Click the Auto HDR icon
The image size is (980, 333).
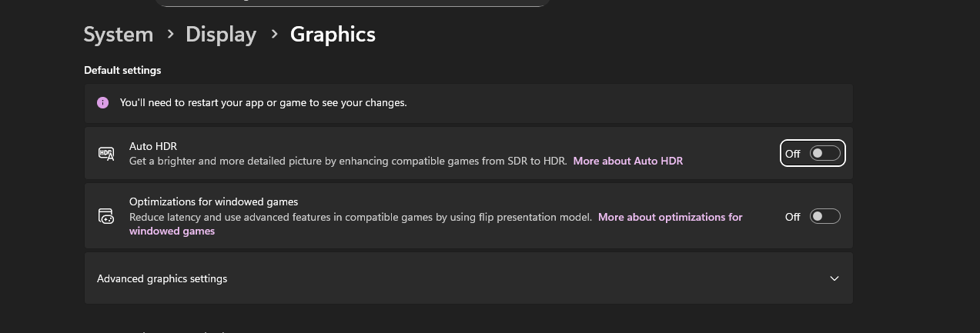(106, 154)
